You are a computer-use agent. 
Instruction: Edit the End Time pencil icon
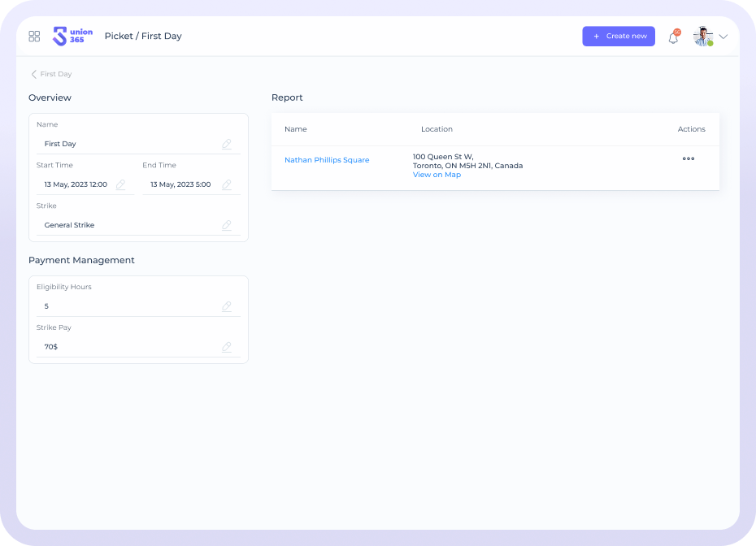pos(227,184)
